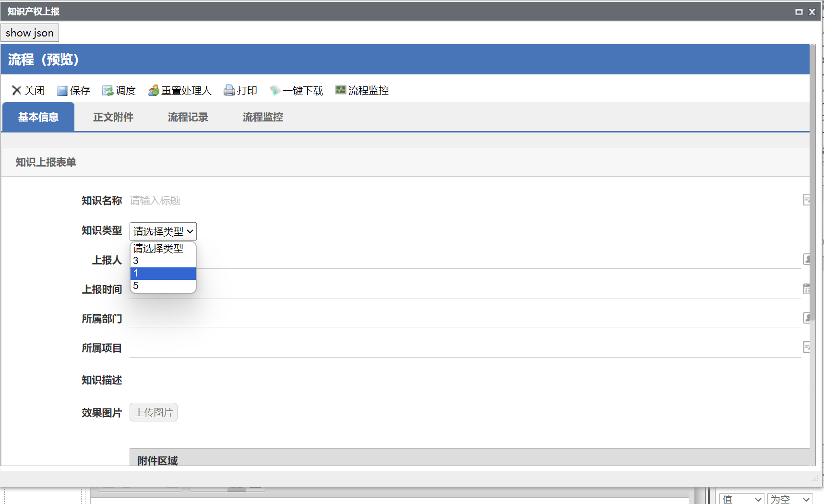The width and height of the screenshot is (824, 504).
Task: Click the 调度 toolbar label
Action: click(126, 91)
